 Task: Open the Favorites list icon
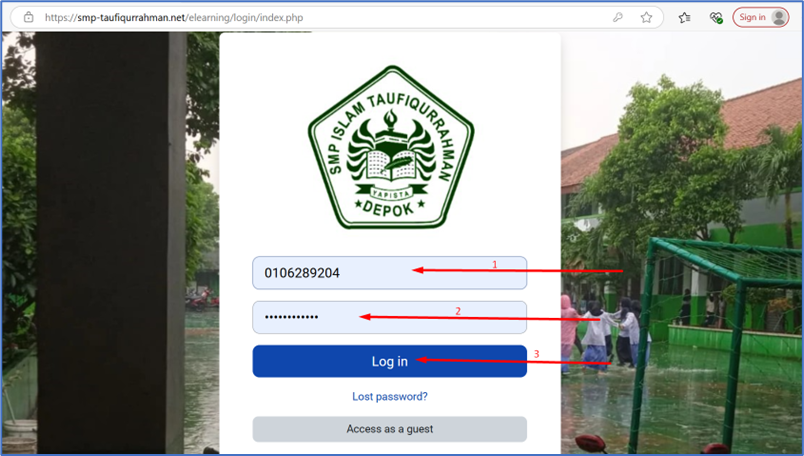click(685, 17)
